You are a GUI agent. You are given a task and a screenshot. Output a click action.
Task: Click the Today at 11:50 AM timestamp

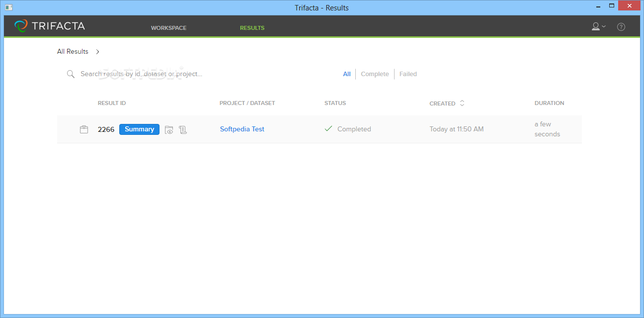(457, 129)
